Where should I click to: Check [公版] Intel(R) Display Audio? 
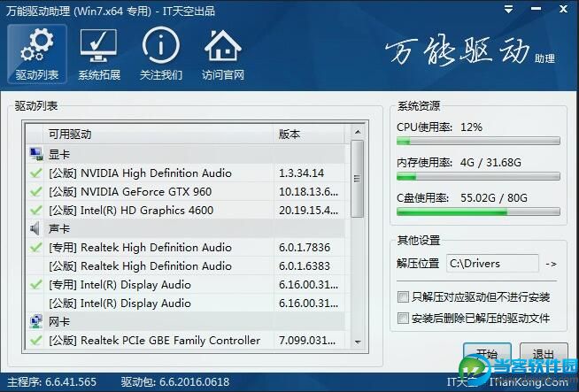point(35,303)
